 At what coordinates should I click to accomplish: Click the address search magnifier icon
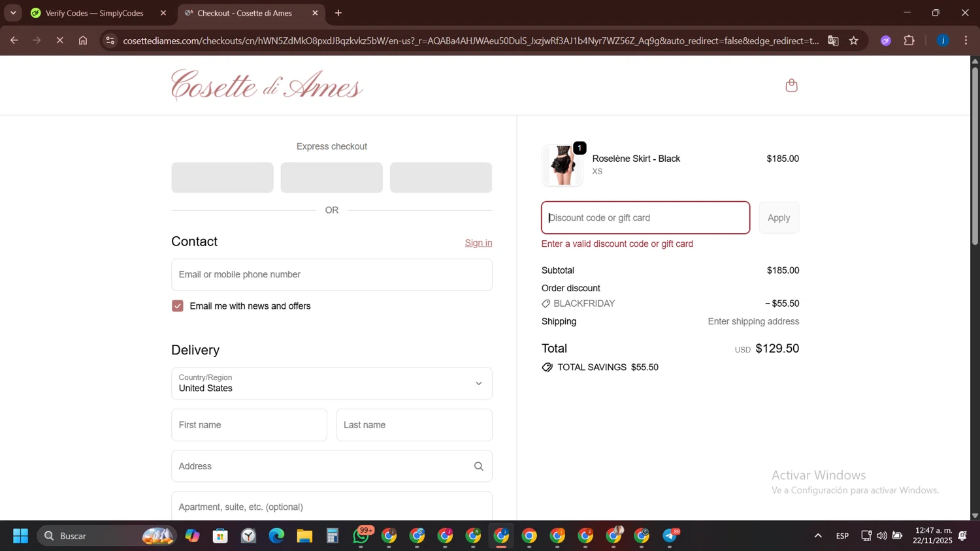coord(478,466)
